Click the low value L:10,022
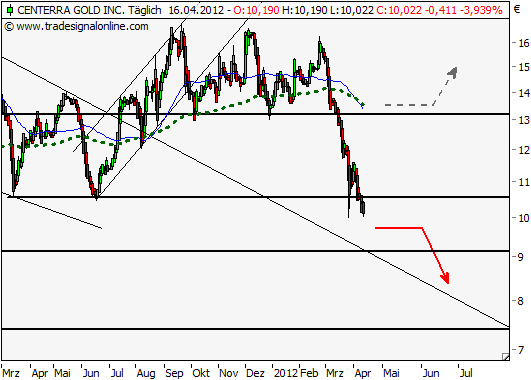 (x=352, y=10)
